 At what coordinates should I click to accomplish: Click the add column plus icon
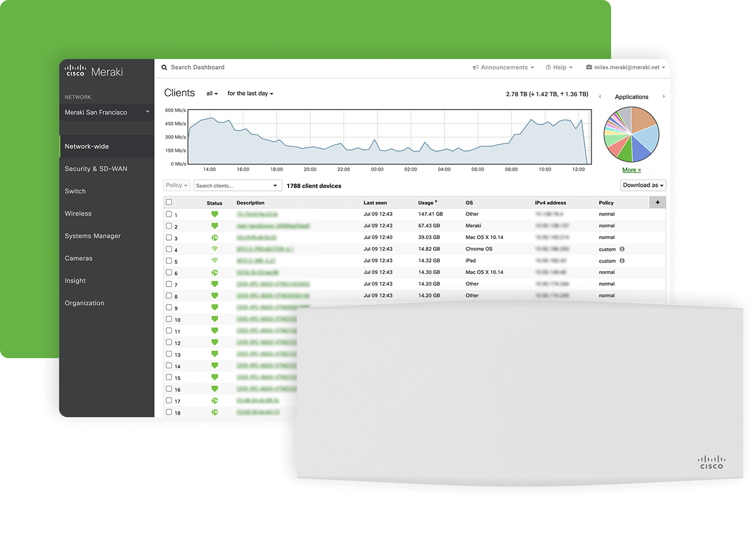[657, 202]
